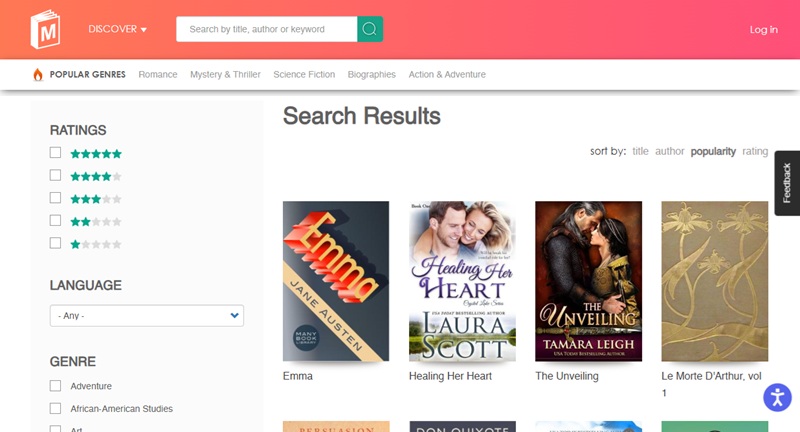
Task: Check the three-star rating filter
Action: (56, 198)
